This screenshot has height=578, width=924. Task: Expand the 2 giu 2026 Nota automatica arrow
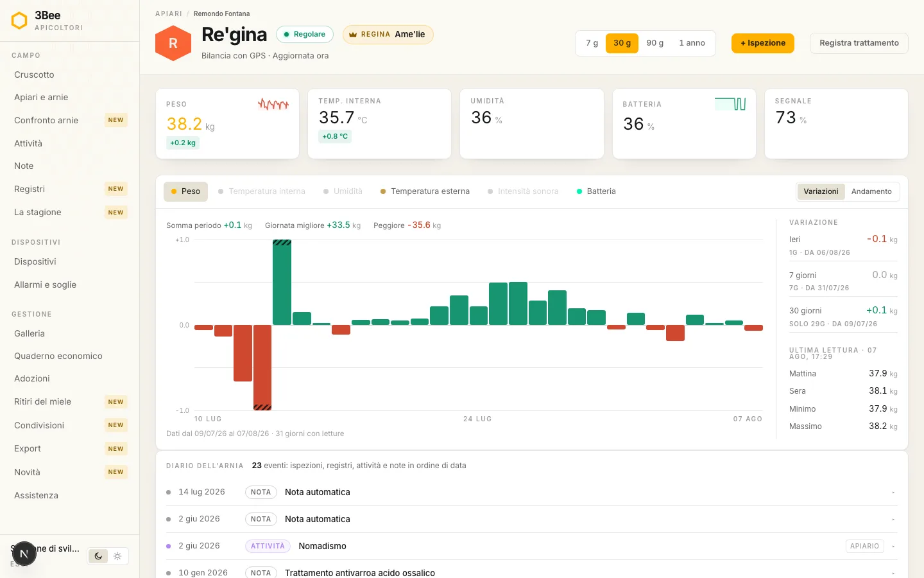[x=893, y=520]
